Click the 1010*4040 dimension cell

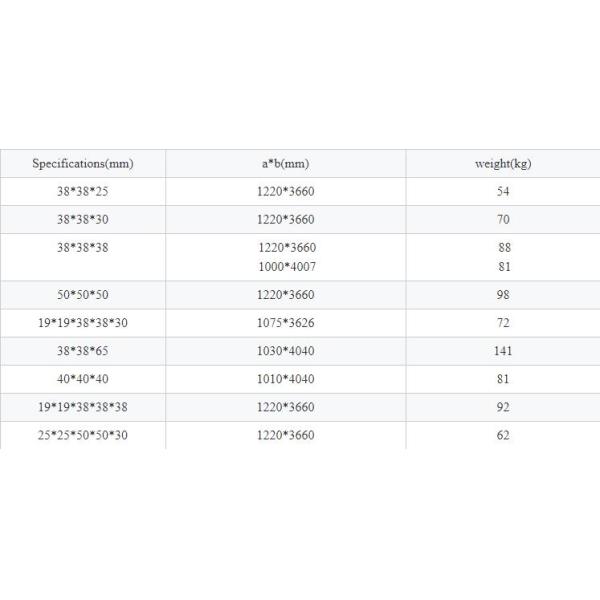click(x=286, y=379)
